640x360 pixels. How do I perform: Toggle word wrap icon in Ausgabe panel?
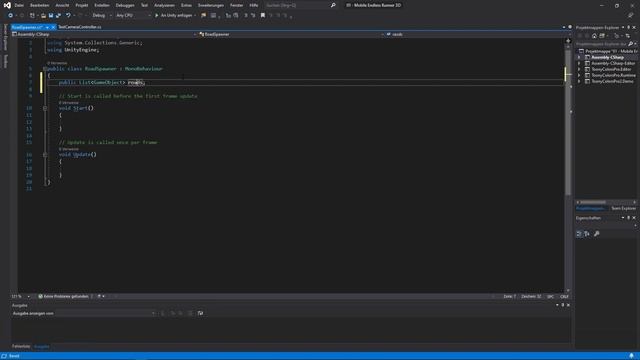200,313
